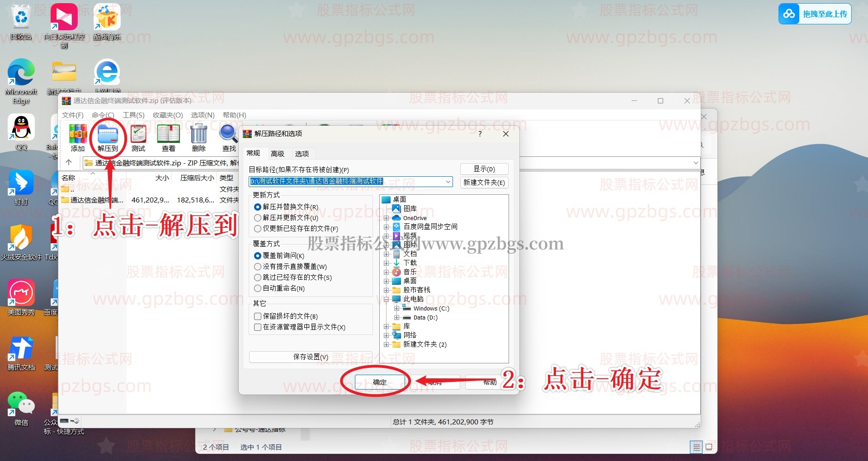Expand the OneDrive tree node

coord(387,218)
